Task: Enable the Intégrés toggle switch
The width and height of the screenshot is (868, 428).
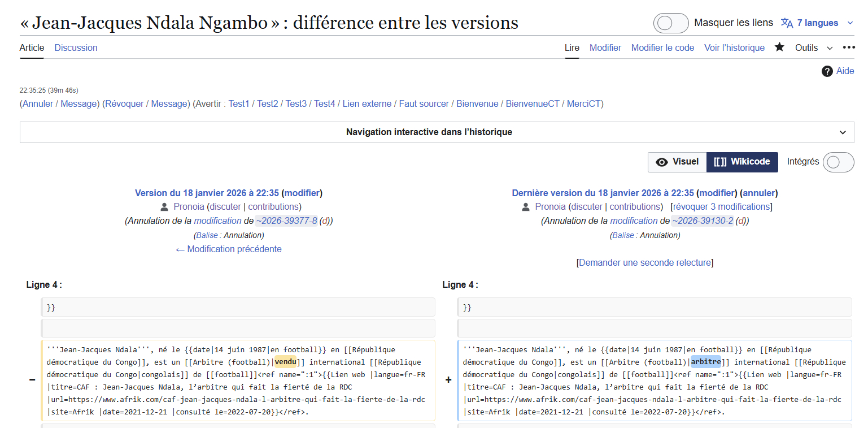Action: (x=838, y=162)
